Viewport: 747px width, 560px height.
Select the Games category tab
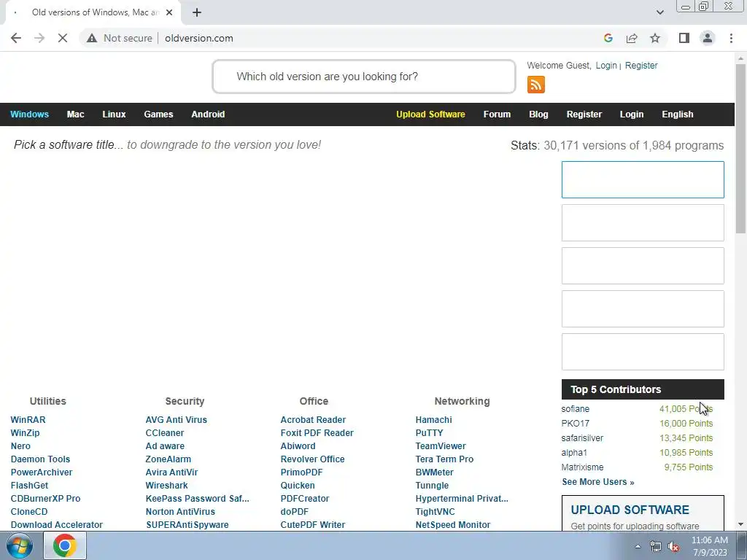(x=158, y=114)
